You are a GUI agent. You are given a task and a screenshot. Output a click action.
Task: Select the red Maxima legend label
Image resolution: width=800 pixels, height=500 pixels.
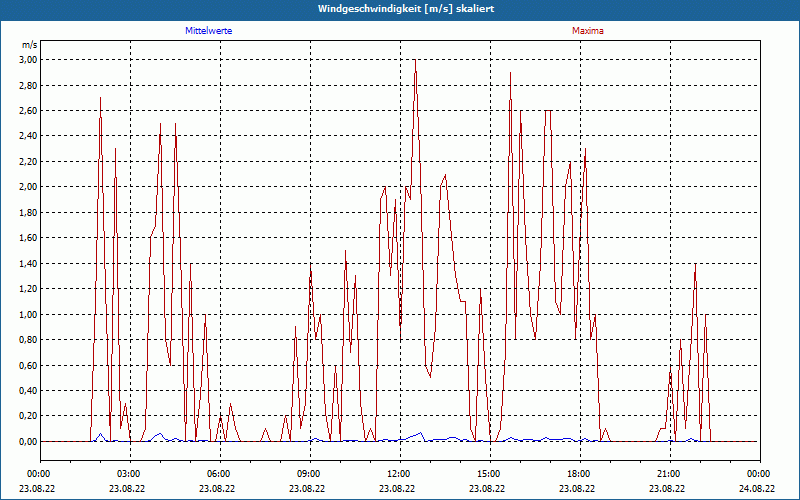pos(587,31)
